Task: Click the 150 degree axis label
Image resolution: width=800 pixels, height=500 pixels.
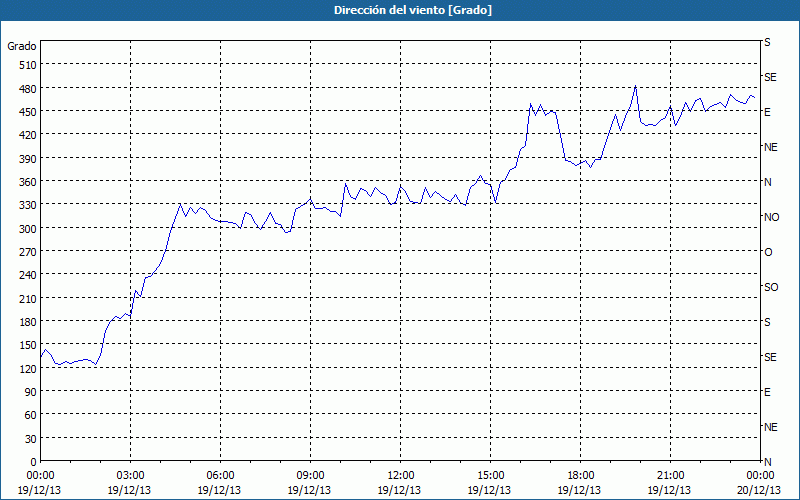Action: coord(28,346)
